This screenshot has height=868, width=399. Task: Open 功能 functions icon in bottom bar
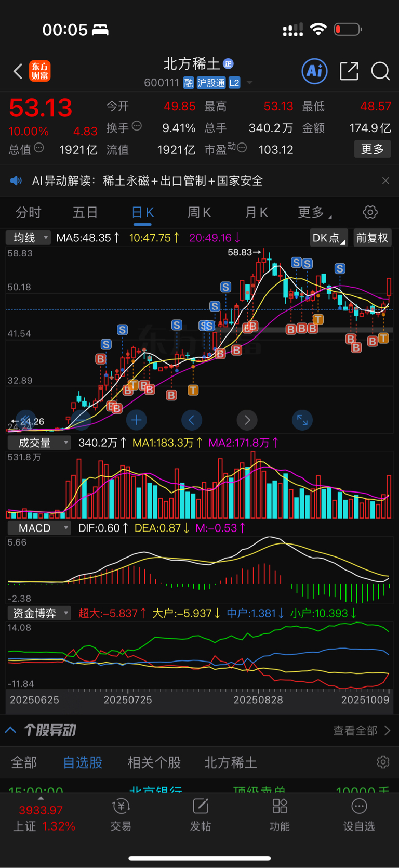(x=280, y=815)
